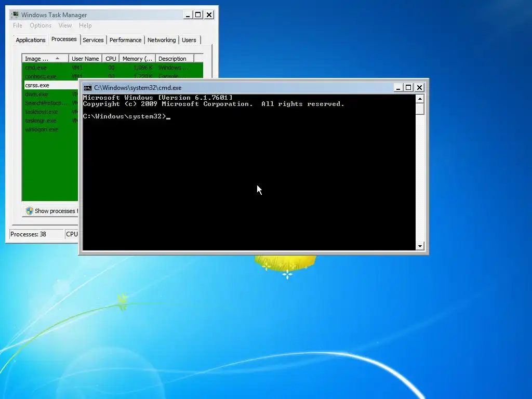Click the 1,096 K memory value for cmd.exe
532x399 pixels.
click(x=143, y=68)
